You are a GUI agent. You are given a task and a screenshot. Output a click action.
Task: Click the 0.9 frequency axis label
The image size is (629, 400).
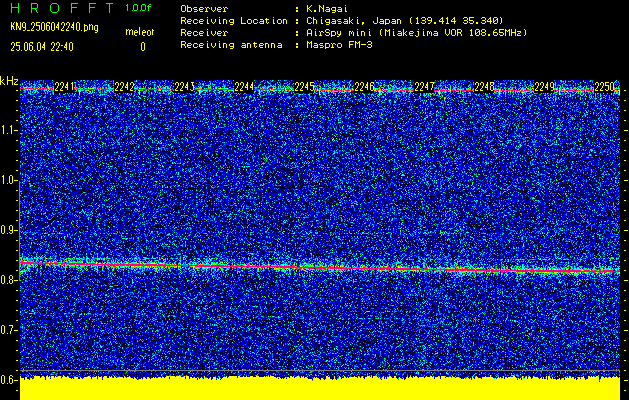[x=8, y=230]
